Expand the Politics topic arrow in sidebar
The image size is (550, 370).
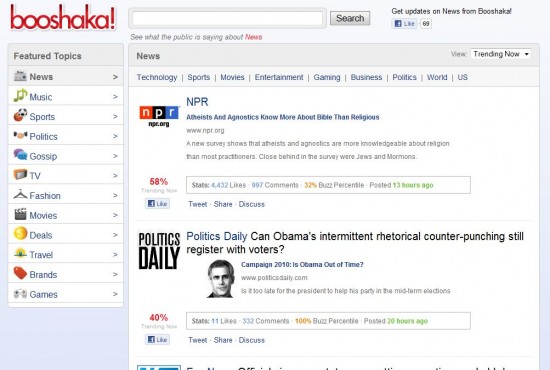point(115,136)
